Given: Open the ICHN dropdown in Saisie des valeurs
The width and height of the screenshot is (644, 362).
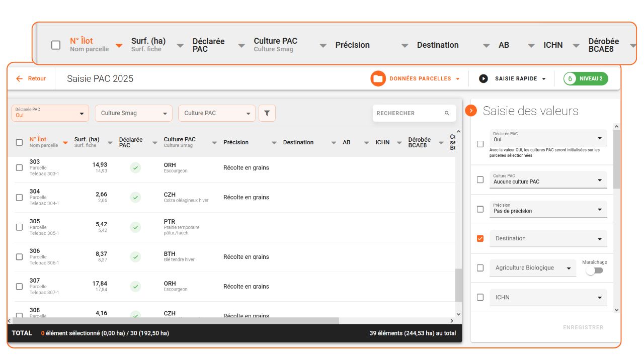Looking at the screenshot, I should point(548,297).
